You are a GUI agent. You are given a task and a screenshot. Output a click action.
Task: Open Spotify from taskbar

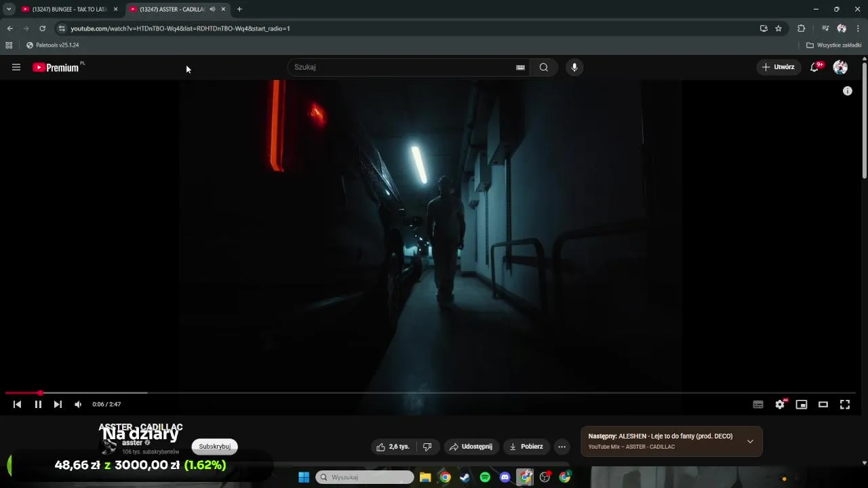(485, 477)
